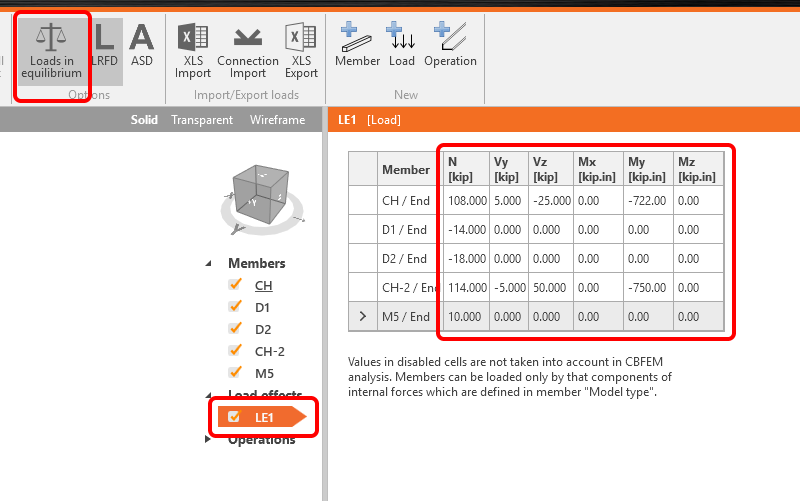Edit N value -14.000 for D1 / End
The image size is (800, 501).
[x=466, y=230]
